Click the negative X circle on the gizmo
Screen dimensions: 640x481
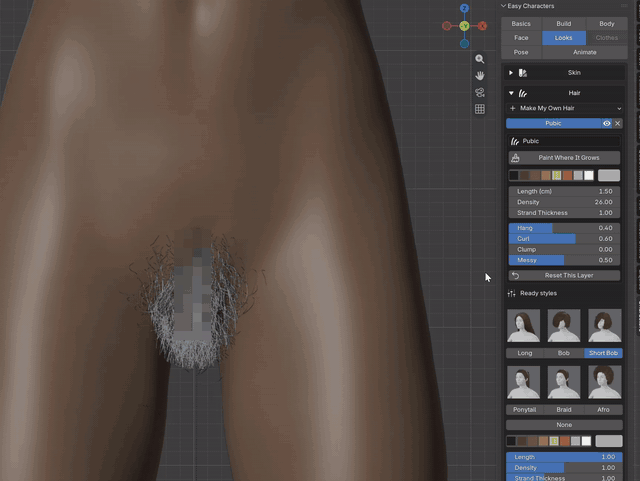447,26
